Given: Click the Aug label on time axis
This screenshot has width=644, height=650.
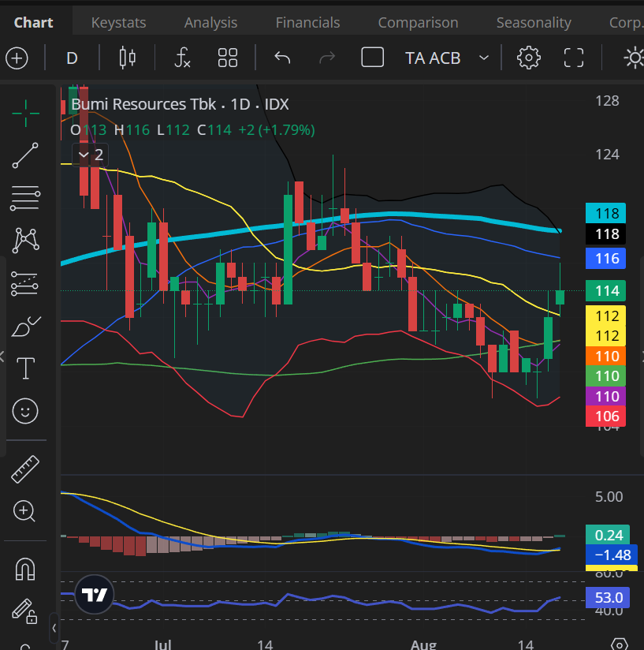Looking at the screenshot, I should 423,644.
